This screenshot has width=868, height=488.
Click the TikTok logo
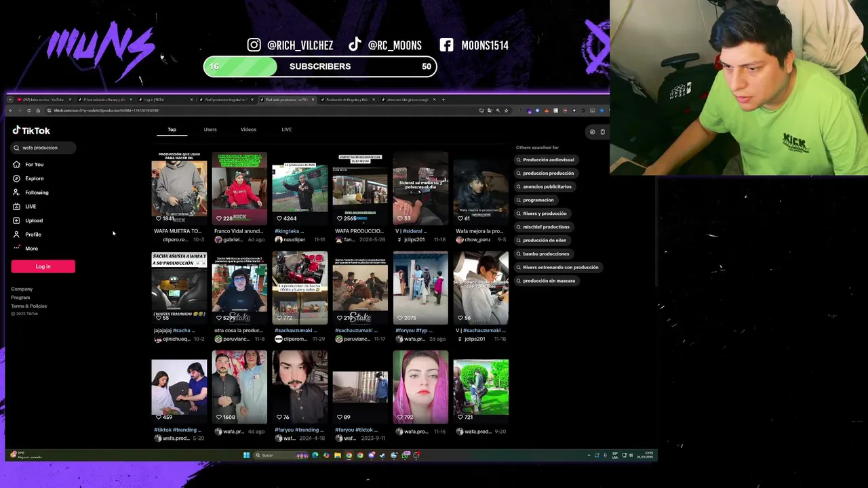[31, 130]
